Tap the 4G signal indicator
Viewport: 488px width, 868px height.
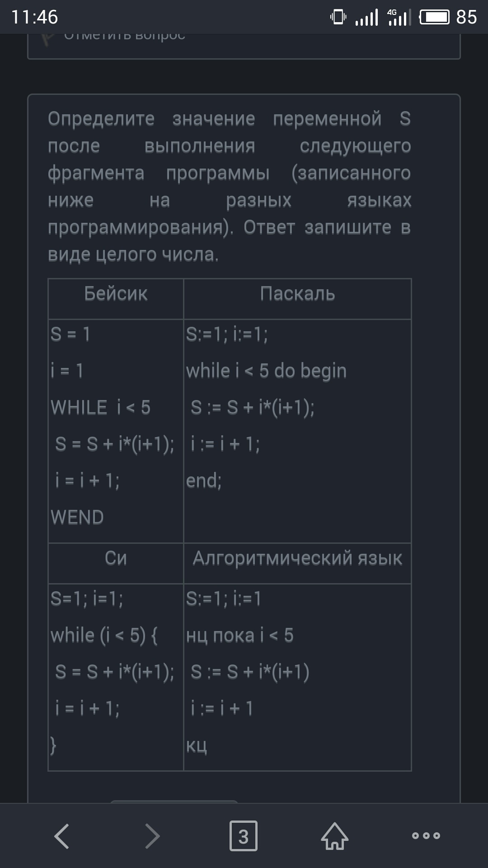point(399,18)
